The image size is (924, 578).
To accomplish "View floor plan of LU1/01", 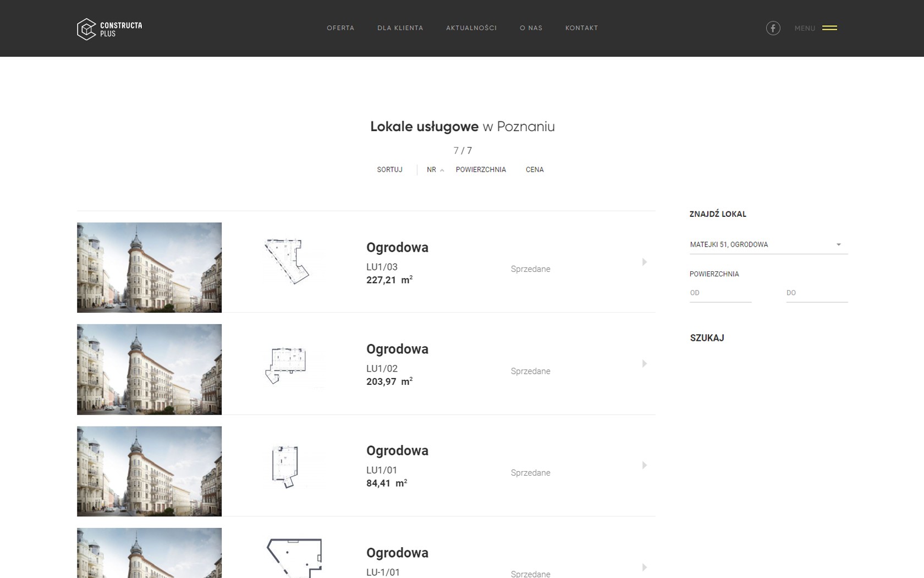I will (285, 467).
